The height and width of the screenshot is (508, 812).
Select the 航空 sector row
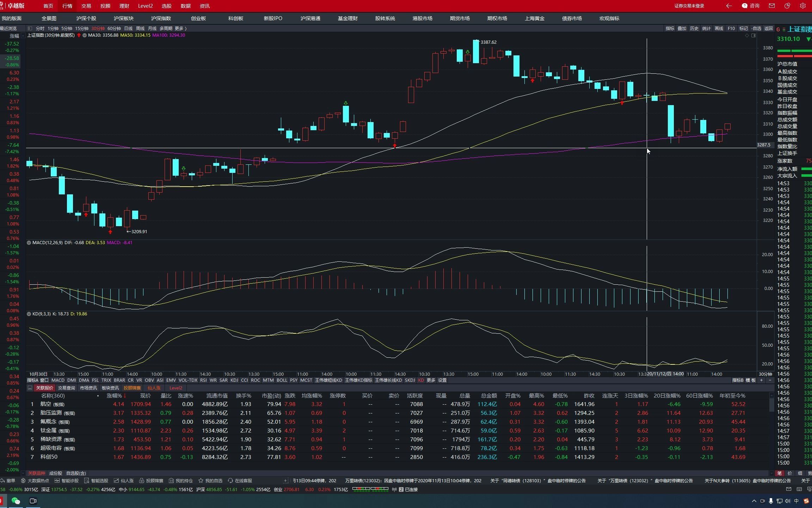(398, 404)
